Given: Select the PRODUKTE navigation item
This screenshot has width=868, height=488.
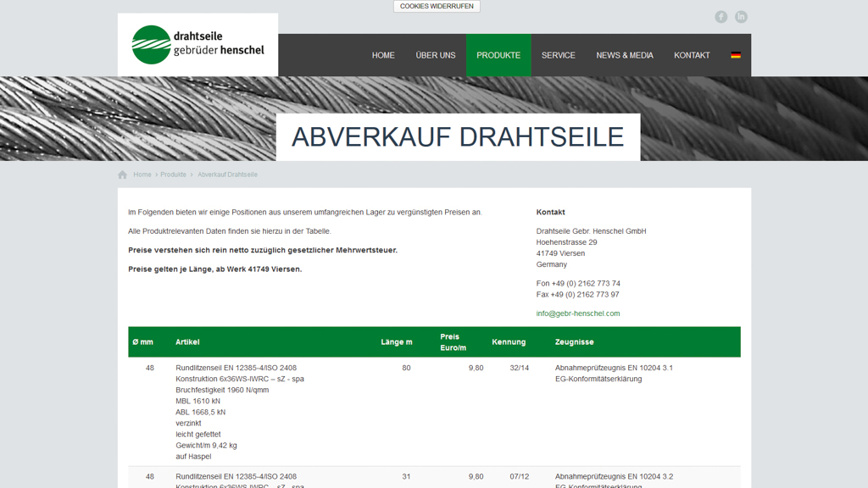Looking at the screenshot, I should (x=498, y=55).
